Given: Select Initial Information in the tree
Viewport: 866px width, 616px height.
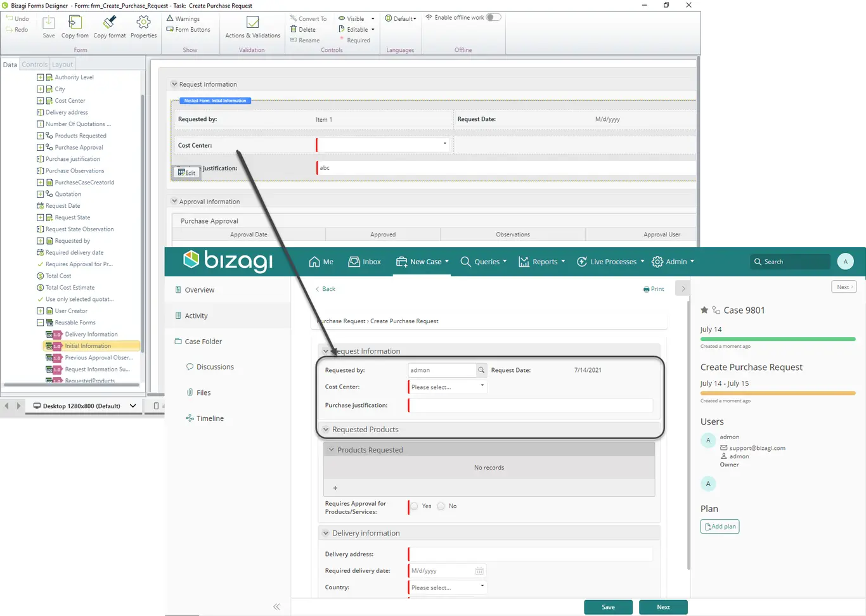Looking at the screenshot, I should coord(91,346).
